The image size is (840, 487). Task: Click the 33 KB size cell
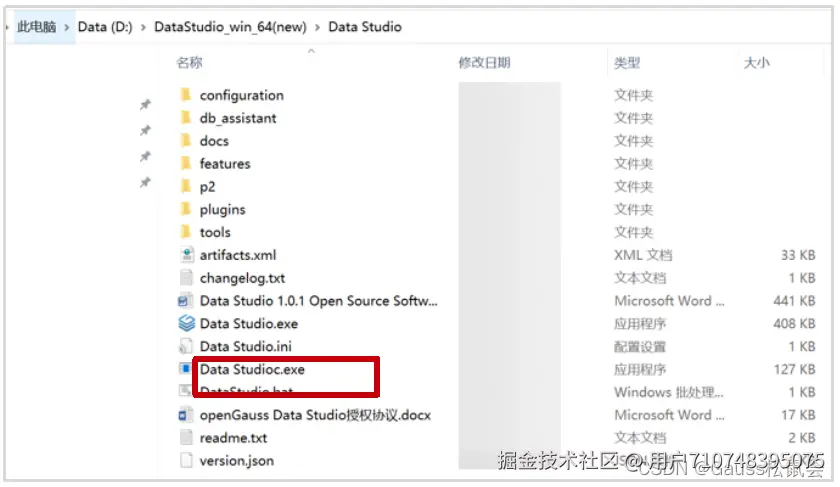(x=798, y=255)
